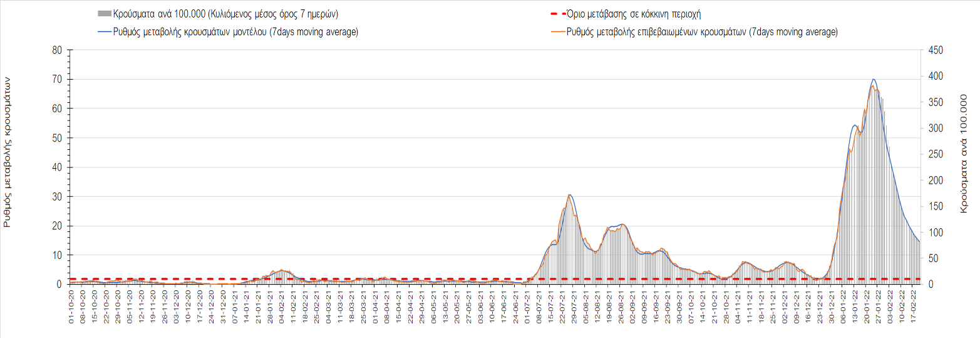Image resolution: width=980 pixels, height=338 pixels.
Task: Click the 80 tick on the left axis
Action: coord(56,50)
